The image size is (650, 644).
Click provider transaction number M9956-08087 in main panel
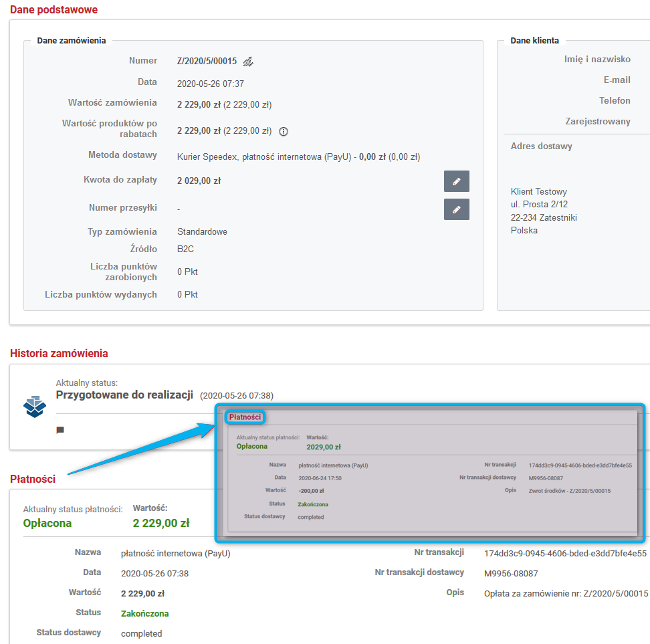(511, 574)
